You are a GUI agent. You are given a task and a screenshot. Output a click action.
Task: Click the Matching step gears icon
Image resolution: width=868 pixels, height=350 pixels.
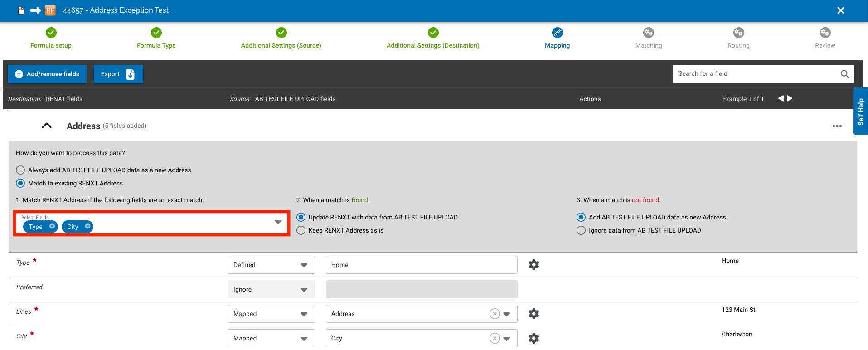[649, 33]
